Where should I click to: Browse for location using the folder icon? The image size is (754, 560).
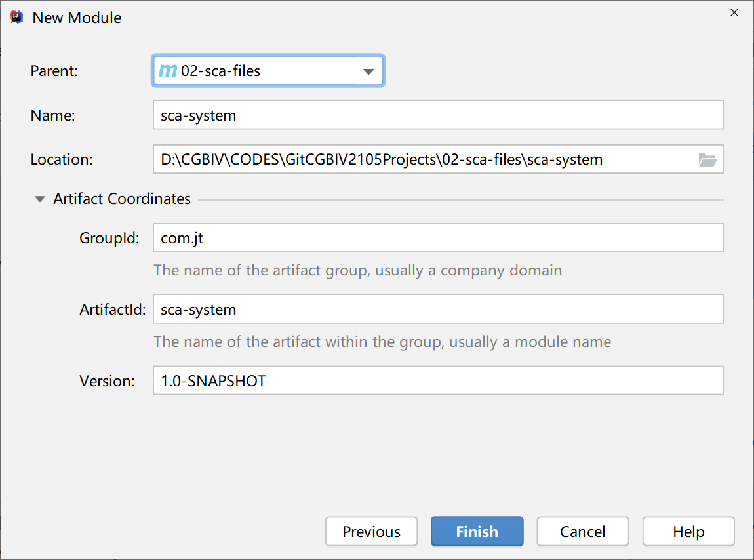[707, 159]
